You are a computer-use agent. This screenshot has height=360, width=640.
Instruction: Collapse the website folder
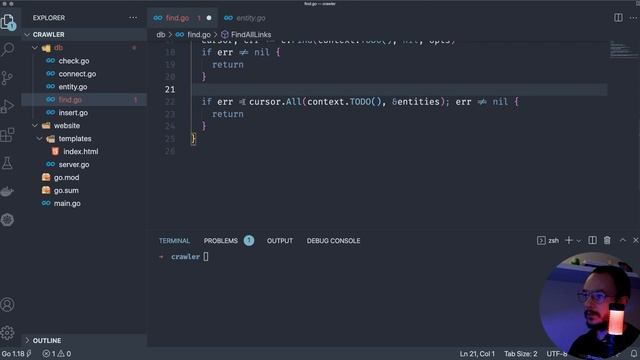[35, 126]
